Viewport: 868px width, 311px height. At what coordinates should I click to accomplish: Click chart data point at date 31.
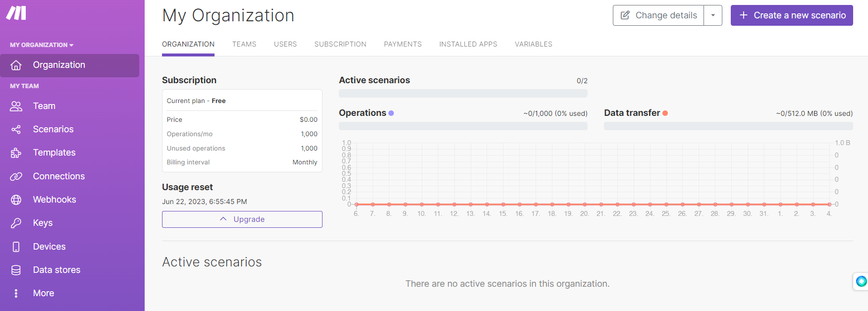point(764,204)
